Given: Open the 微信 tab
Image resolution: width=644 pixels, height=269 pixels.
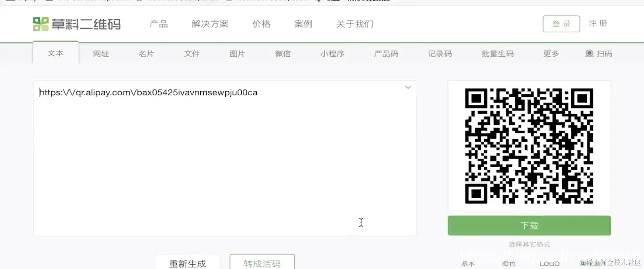Looking at the screenshot, I should [x=283, y=54].
